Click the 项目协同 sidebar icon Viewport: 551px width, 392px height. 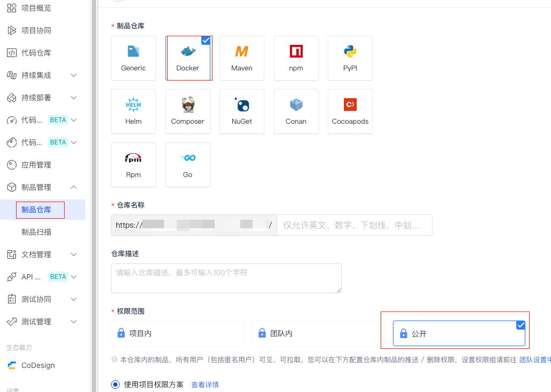click(x=12, y=30)
